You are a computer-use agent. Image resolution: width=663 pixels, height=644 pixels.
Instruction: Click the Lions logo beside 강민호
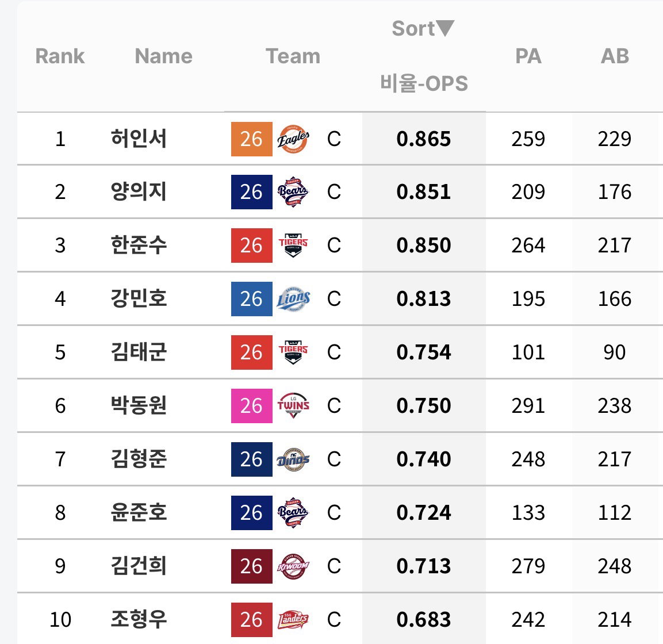[x=293, y=298]
